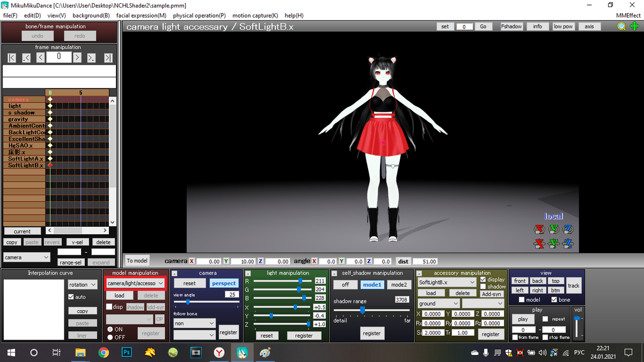Uncheck the accessory display checkbox
The height and width of the screenshot is (362, 644).
[x=483, y=279]
